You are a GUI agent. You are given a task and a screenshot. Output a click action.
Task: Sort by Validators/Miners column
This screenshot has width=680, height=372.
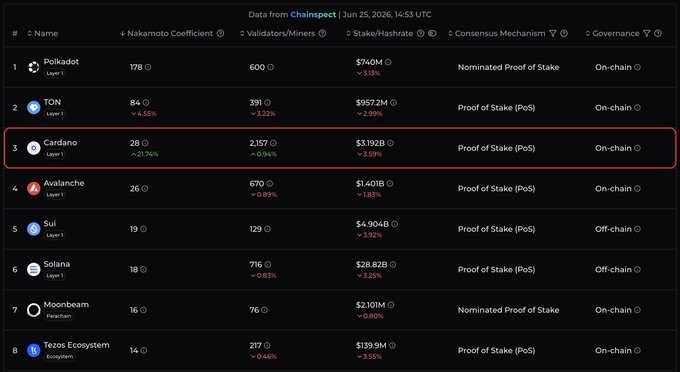click(x=278, y=33)
